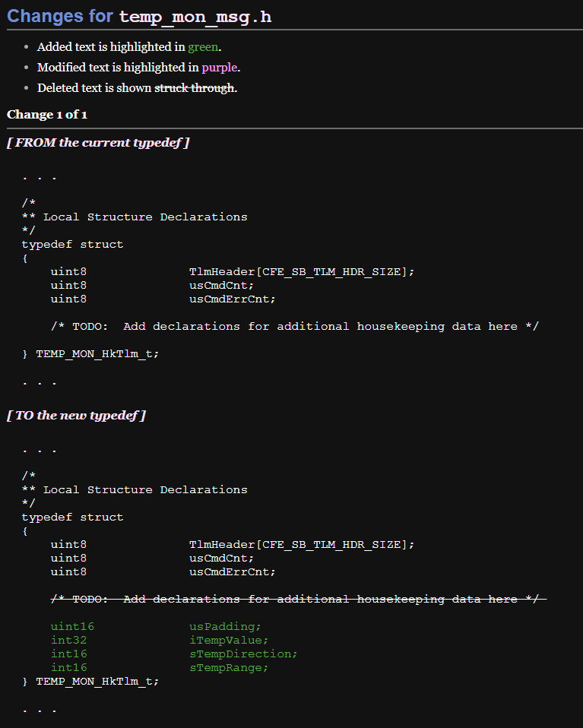Click the "[ TO the new typedef ]" heading
Viewport: 583px width, 728px height.
point(76,416)
